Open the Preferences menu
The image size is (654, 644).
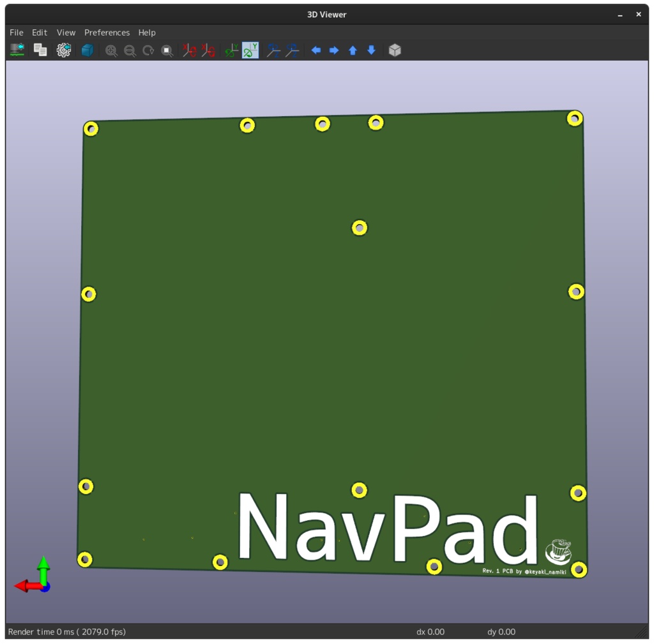point(107,33)
